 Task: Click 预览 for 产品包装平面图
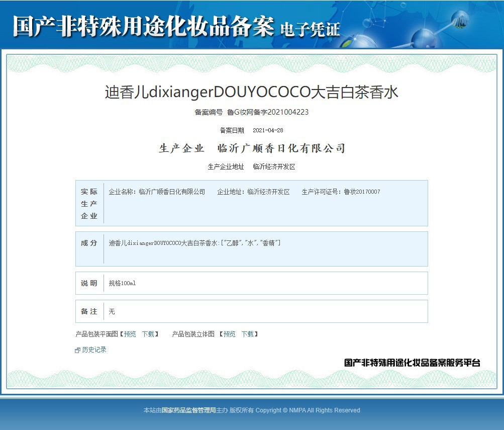[x=129, y=333]
